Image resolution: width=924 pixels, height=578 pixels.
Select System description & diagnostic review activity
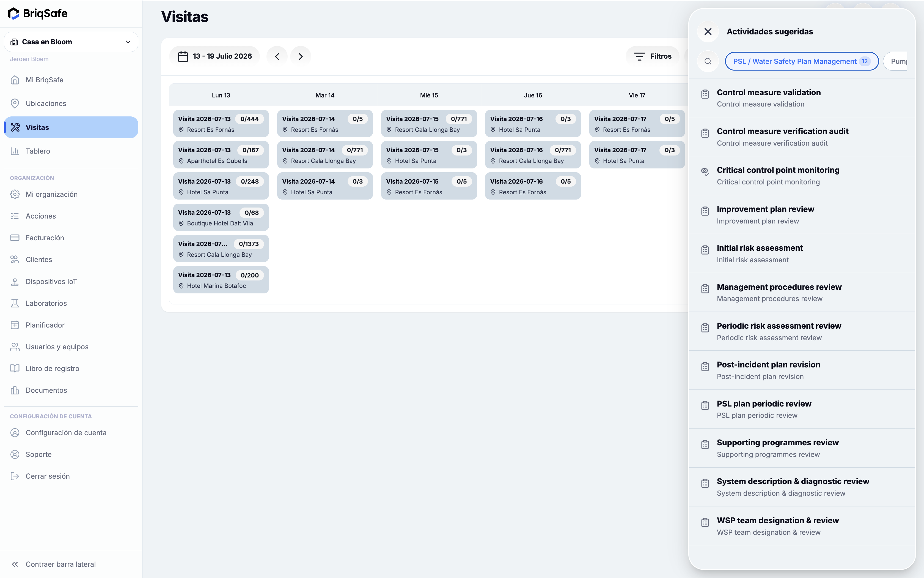(802, 487)
